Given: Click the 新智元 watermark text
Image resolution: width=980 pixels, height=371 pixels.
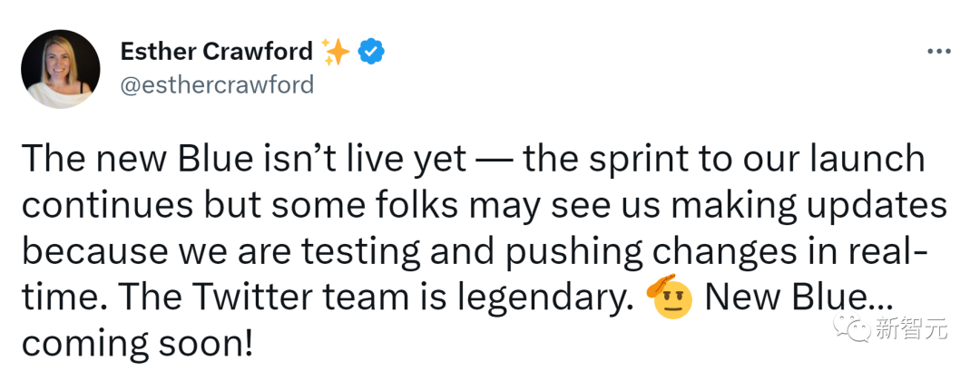Looking at the screenshot, I should pyautogui.click(x=911, y=328).
